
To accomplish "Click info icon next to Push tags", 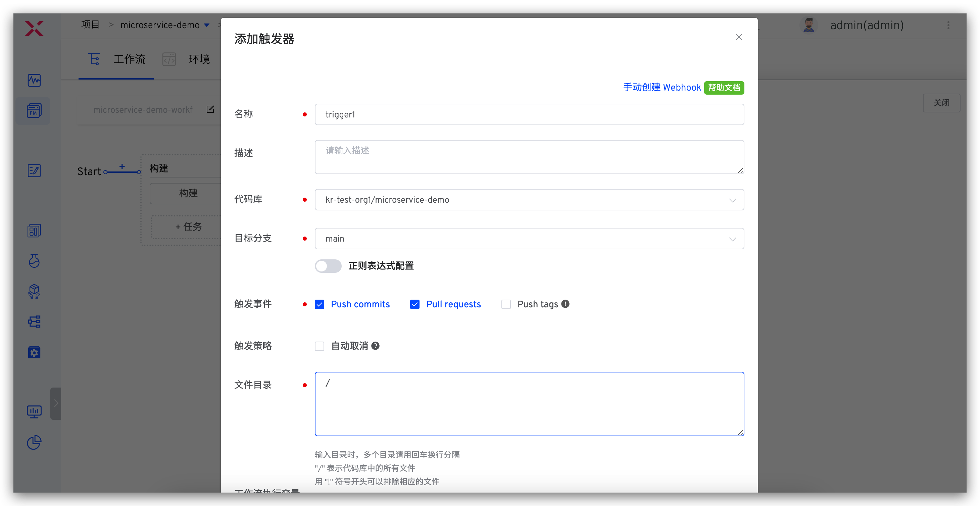I will coord(566,304).
